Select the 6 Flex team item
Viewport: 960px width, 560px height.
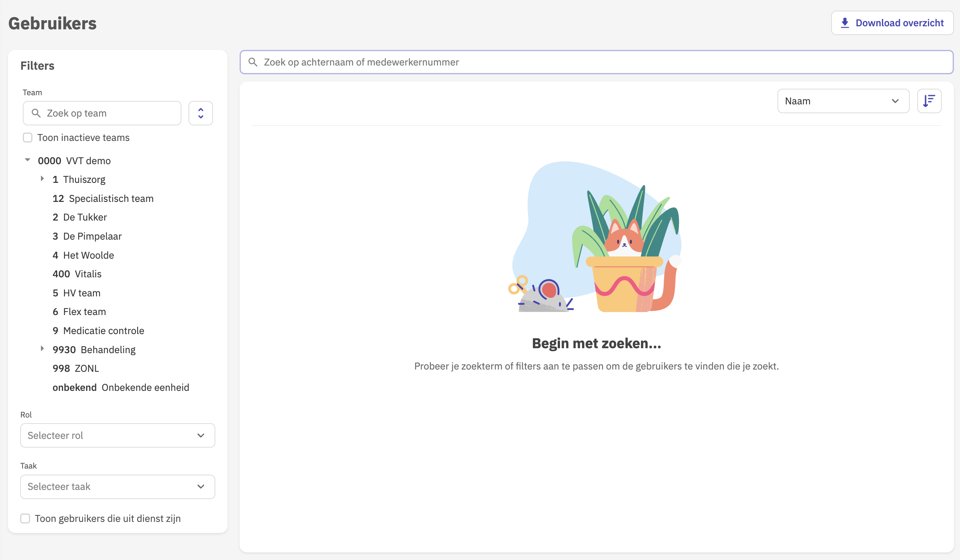tap(79, 312)
